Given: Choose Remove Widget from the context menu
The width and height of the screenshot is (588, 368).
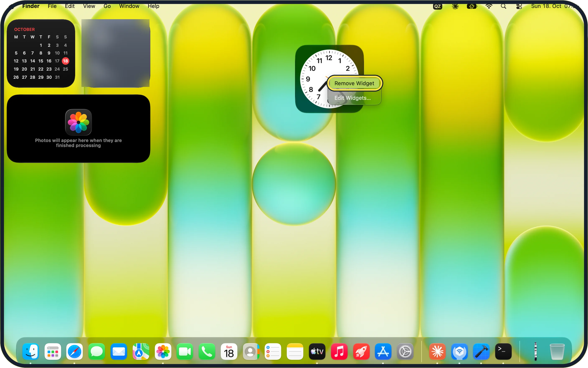Looking at the screenshot, I should (354, 83).
